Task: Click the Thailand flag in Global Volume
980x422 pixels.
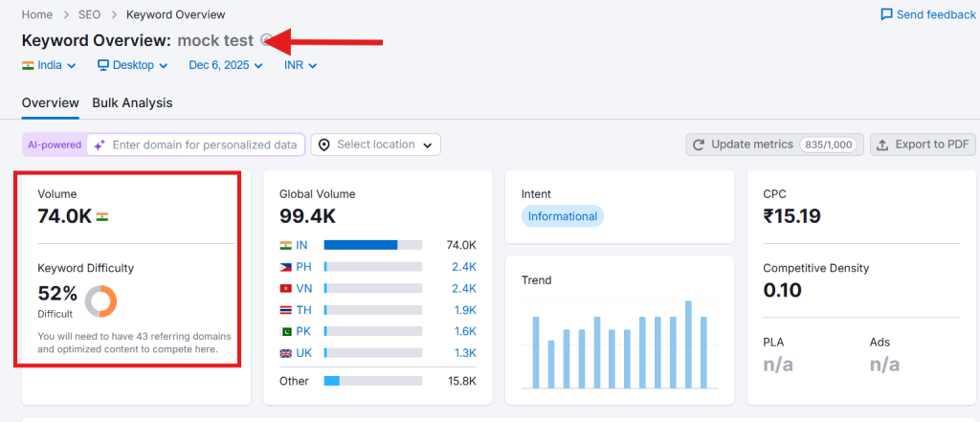Action: [x=285, y=310]
